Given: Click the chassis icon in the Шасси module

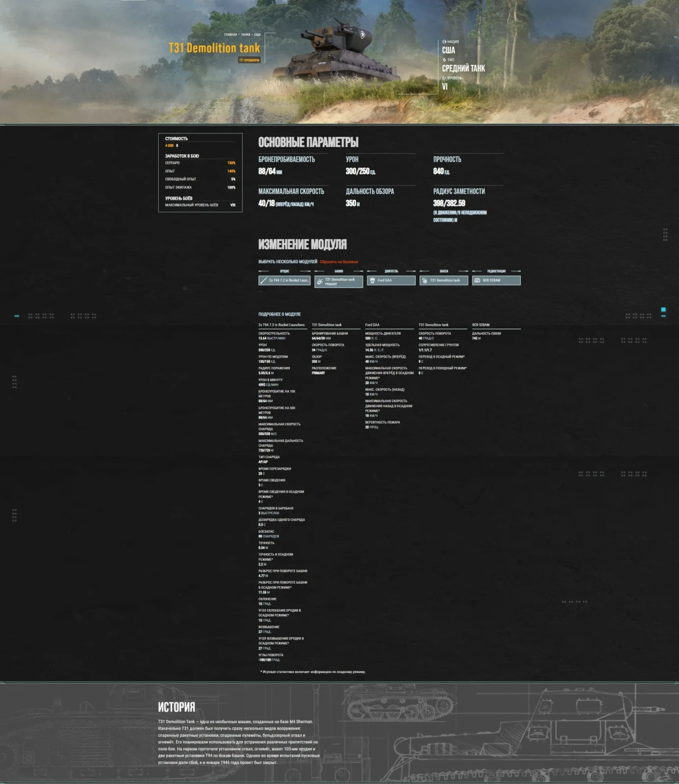Looking at the screenshot, I should pyautogui.click(x=425, y=280).
